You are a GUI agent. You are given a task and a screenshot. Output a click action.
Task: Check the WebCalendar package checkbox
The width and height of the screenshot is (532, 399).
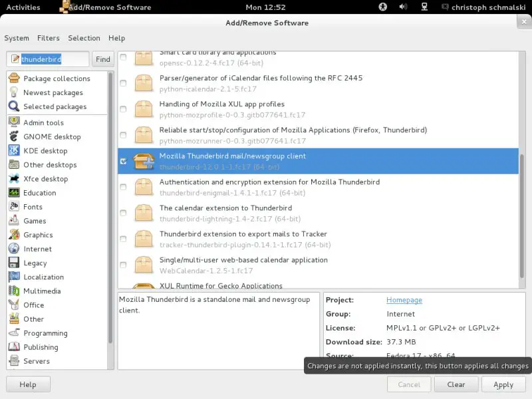coord(123,265)
